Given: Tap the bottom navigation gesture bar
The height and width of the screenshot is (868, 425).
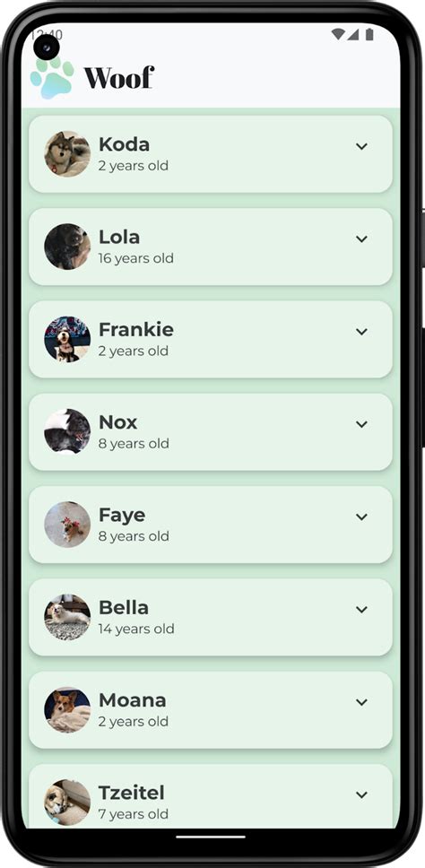Looking at the screenshot, I should [211, 837].
